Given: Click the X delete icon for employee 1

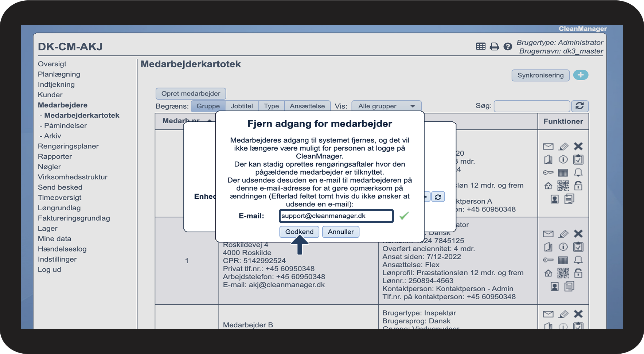Looking at the screenshot, I should 578,234.
